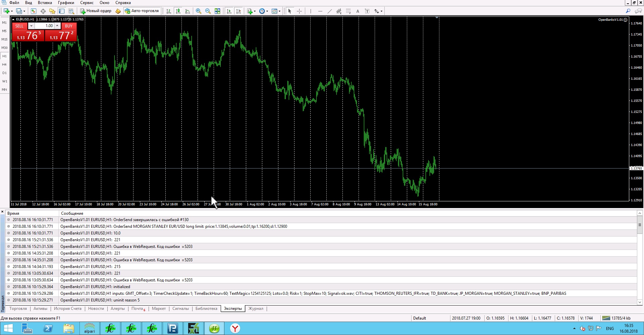
Task: Switch to the MN timeframe
Action: coord(4,90)
